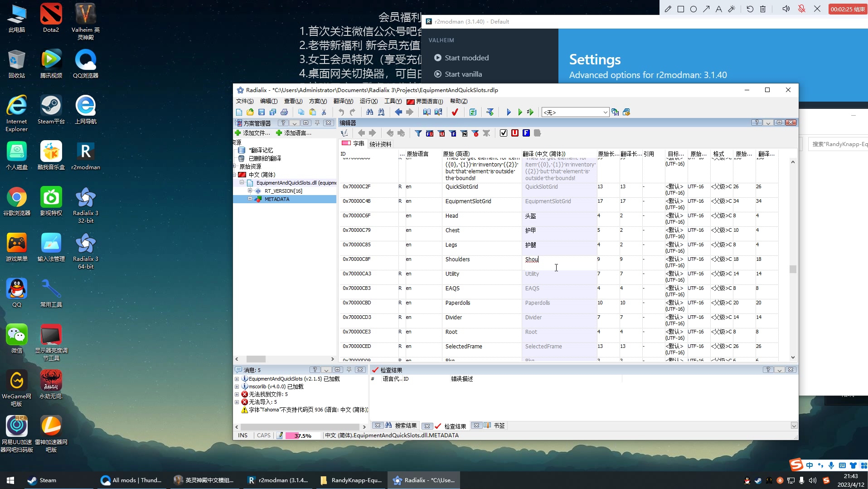The width and height of the screenshot is (868, 489).
Task: Toggle the pin on Messages panel
Action: (349, 370)
